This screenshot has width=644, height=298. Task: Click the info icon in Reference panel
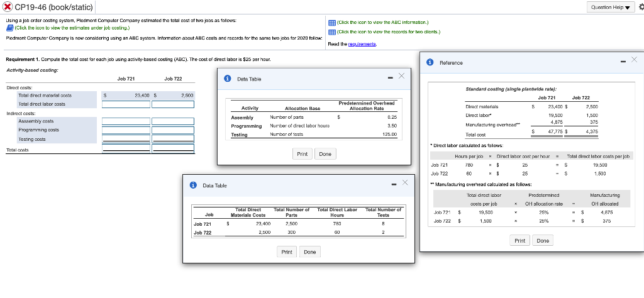click(x=430, y=62)
